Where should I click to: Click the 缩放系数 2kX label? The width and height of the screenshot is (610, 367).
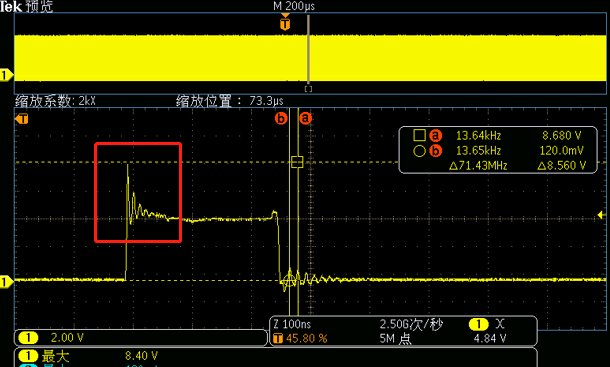click(x=55, y=101)
